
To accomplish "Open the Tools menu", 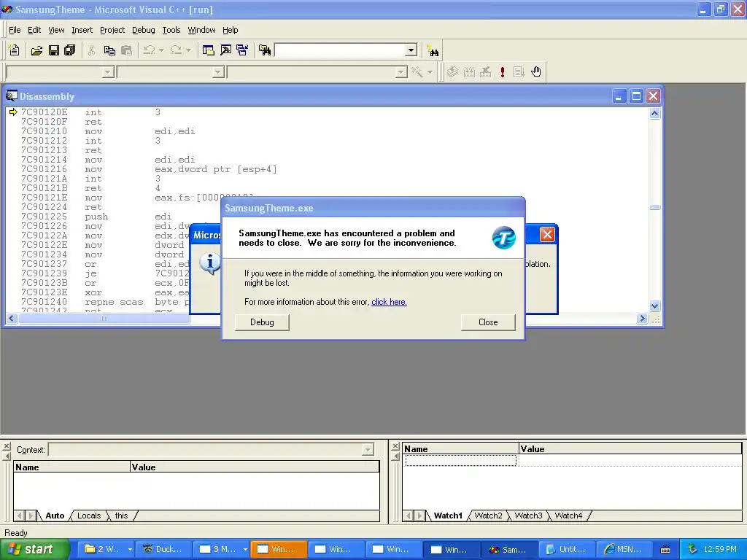I will [x=171, y=30].
